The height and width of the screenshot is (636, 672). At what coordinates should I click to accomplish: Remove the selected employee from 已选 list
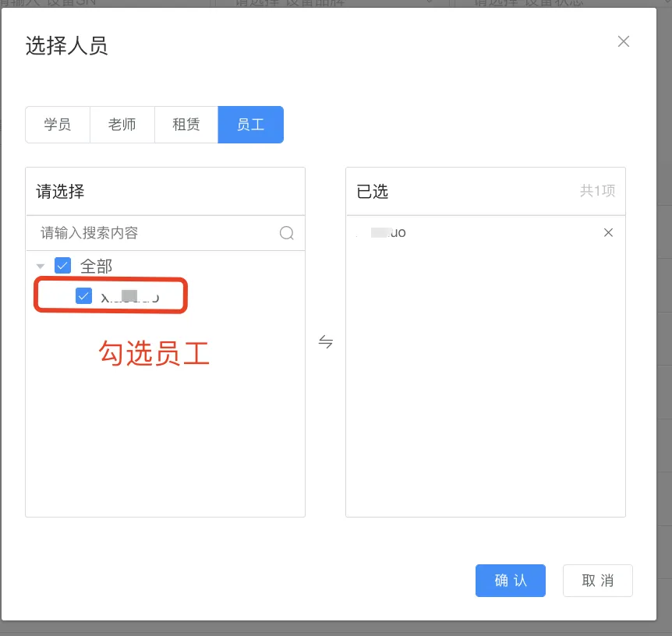point(609,233)
